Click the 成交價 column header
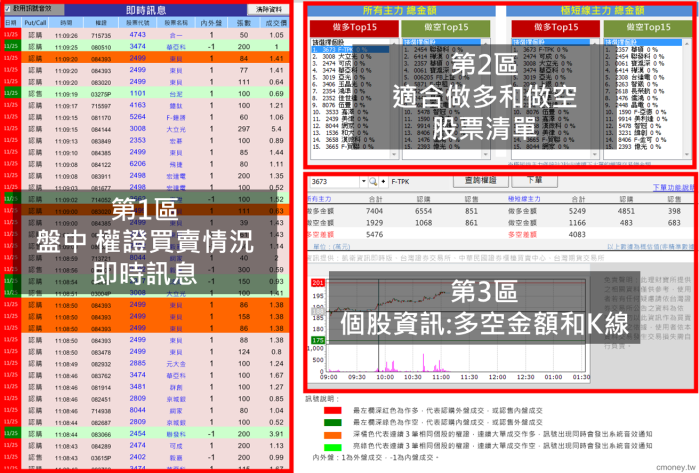 pos(275,23)
